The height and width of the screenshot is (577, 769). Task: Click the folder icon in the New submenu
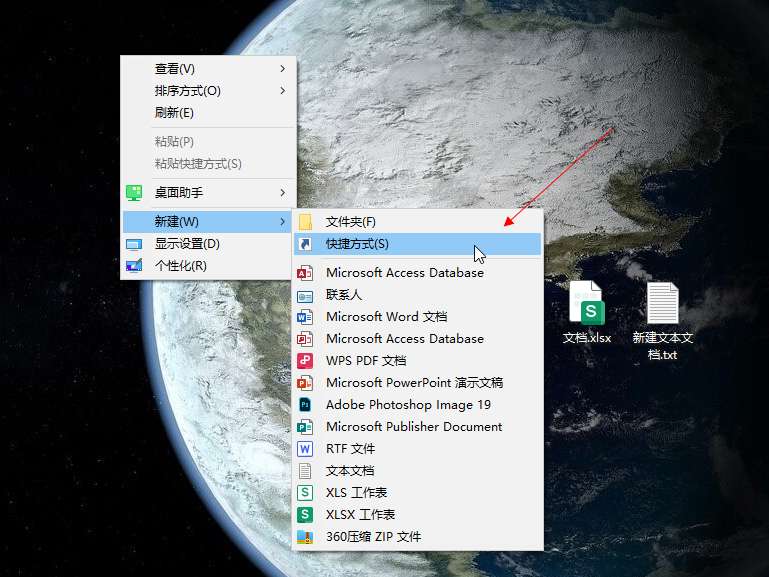[306, 222]
